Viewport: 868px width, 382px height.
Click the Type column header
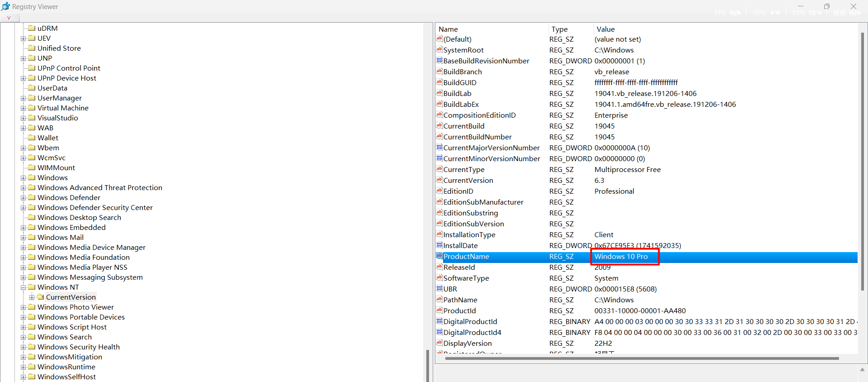click(x=559, y=29)
